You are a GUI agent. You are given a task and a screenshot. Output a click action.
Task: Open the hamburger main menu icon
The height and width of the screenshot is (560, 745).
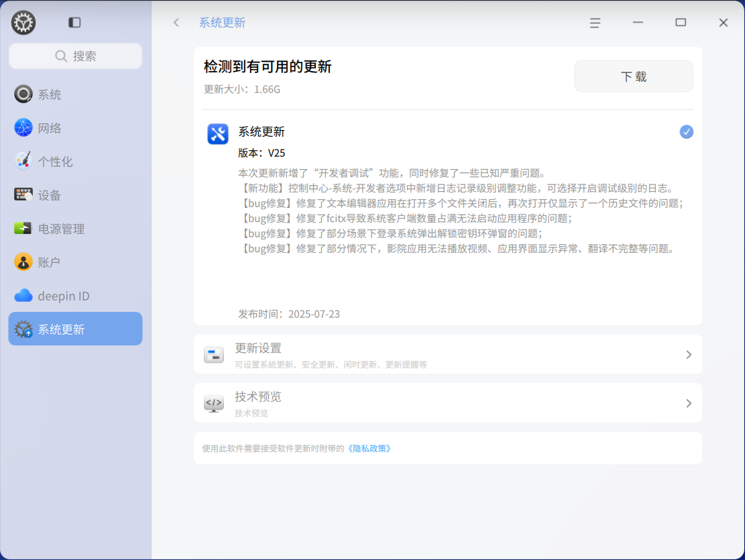tap(595, 23)
